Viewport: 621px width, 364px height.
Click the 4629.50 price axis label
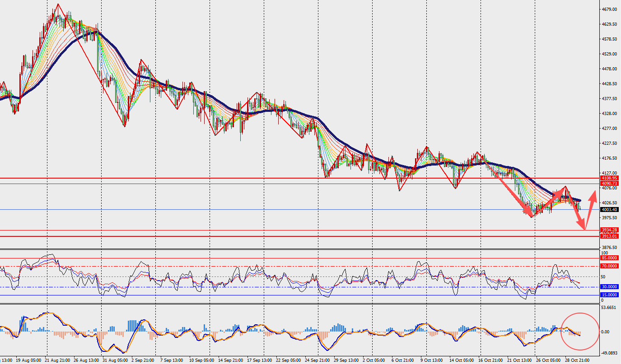click(x=609, y=24)
